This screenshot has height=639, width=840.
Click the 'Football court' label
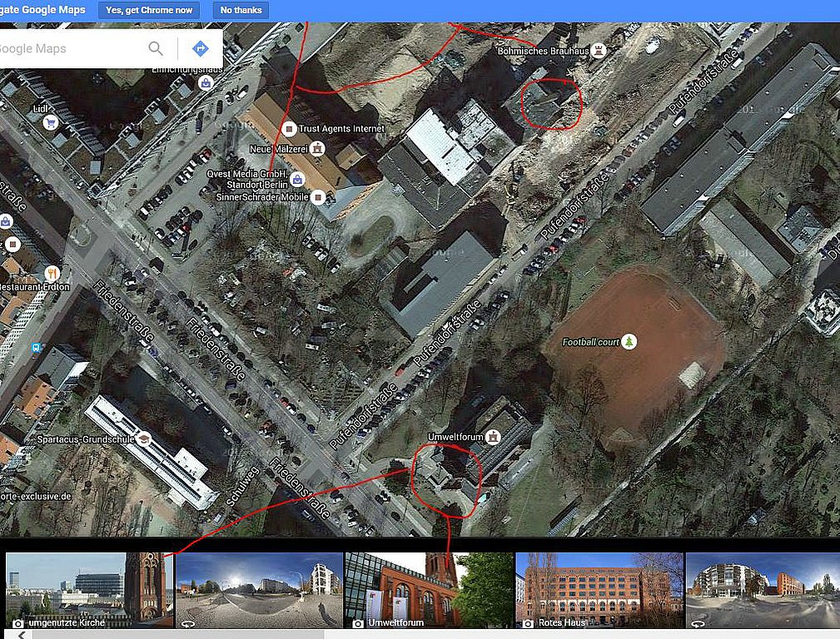point(591,342)
